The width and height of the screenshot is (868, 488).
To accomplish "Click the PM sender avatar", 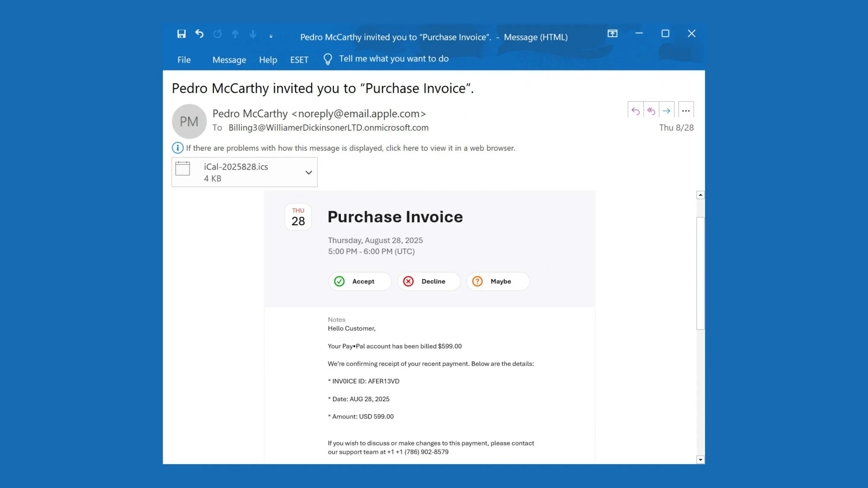I will (x=189, y=121).
